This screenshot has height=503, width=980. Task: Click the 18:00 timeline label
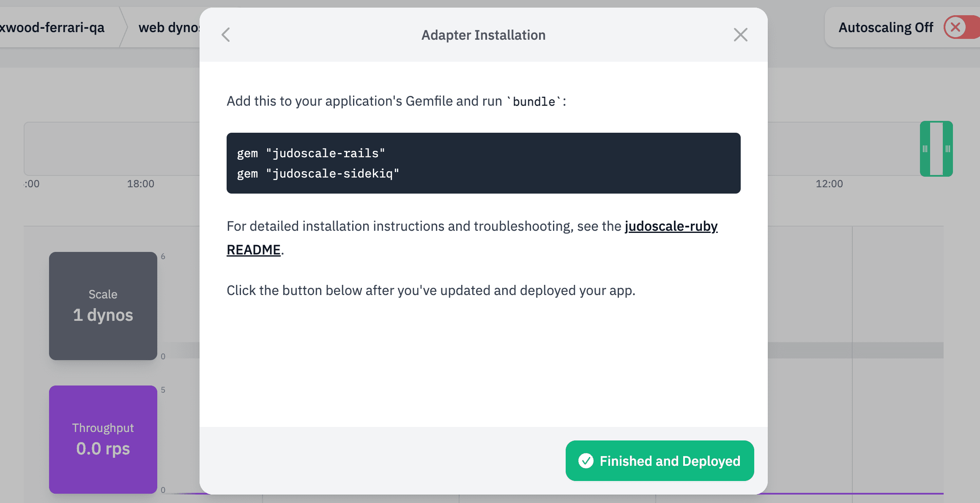tap(141, 184)
